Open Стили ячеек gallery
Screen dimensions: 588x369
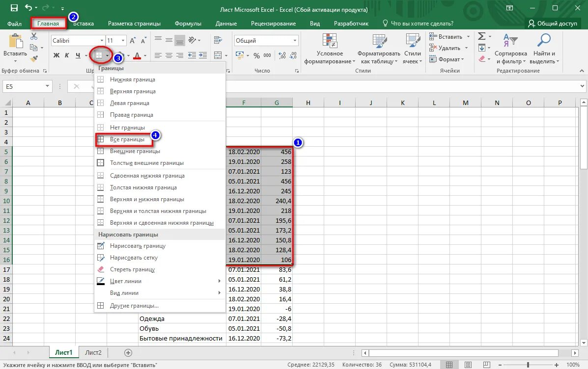(x=413, y=49)
